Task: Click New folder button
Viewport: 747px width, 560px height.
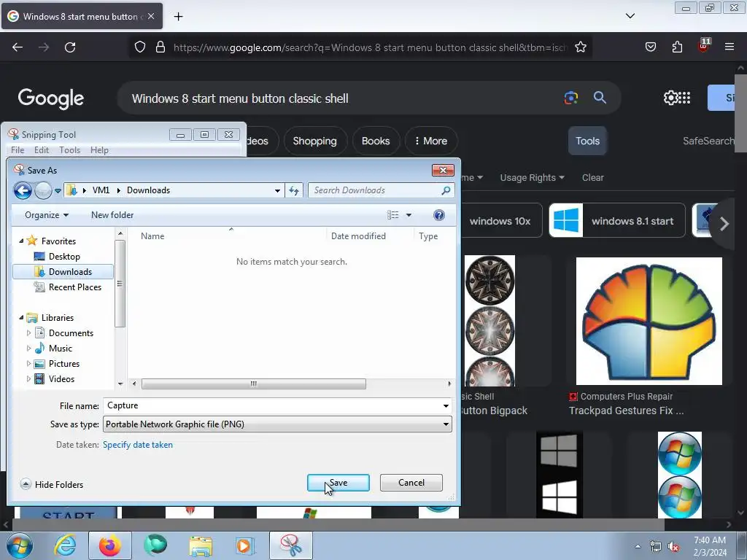Action: click(112, 215)
